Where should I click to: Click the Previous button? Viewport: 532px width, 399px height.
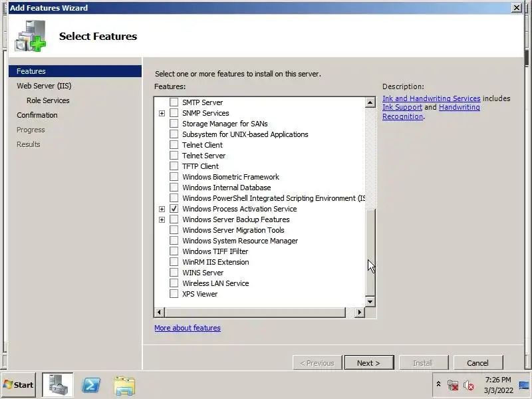click(317, 362)
